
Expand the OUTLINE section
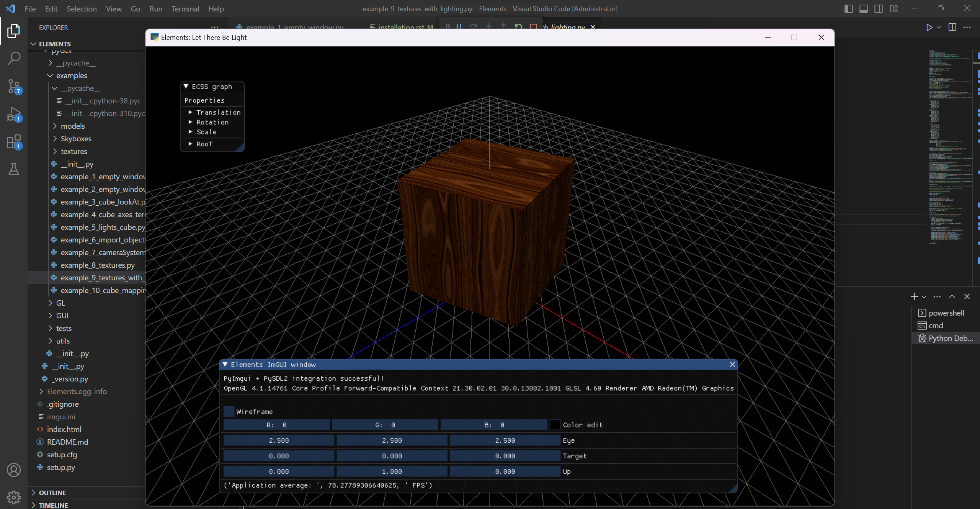[52, 493]
